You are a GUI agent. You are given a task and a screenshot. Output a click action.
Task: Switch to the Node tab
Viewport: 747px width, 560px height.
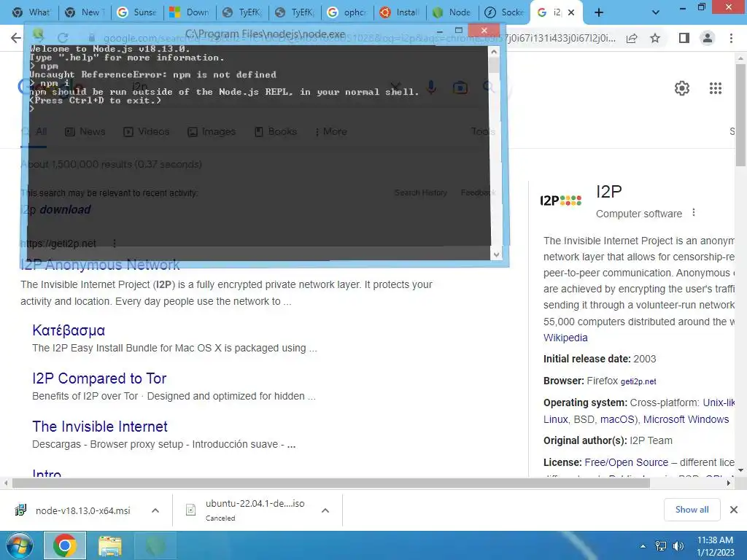coord(452,12)
